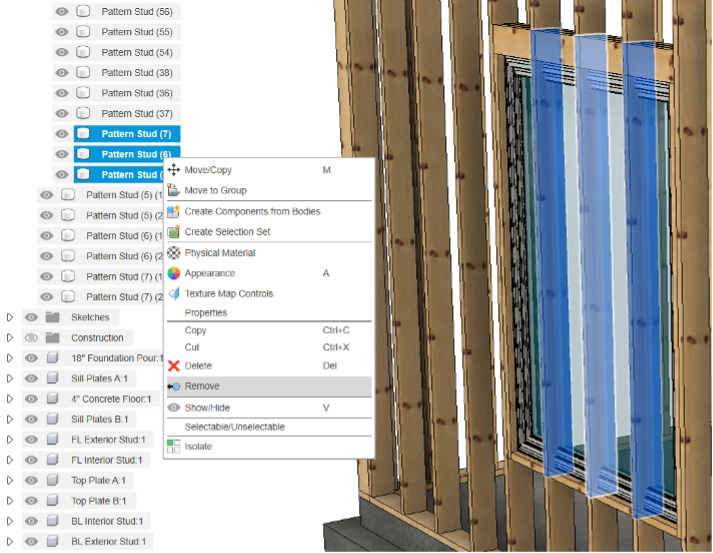Click the Construction folder icon
The width and height of the screenshot is (713, 553).
click(x=53, y=337)
